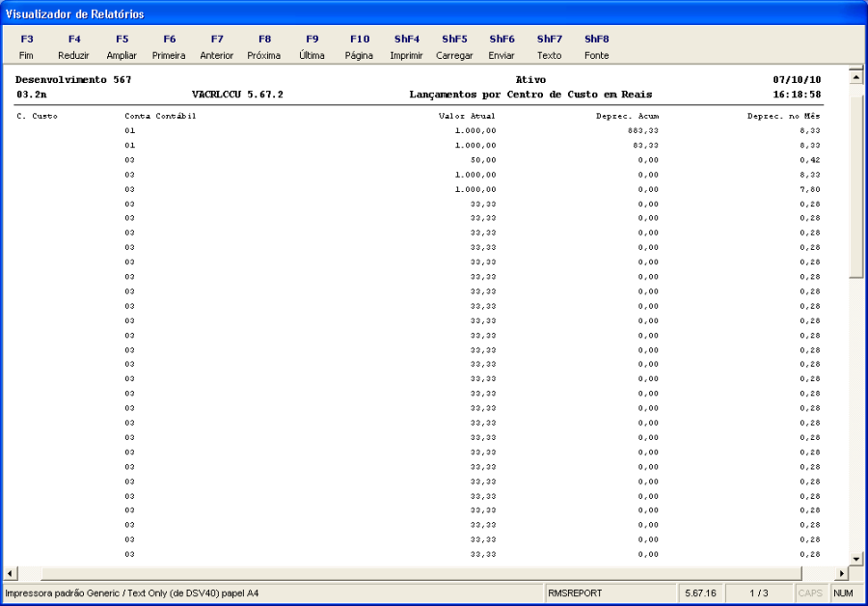
Task: Click the '1 / 3' page indicator
Action: tap(758, 593)
